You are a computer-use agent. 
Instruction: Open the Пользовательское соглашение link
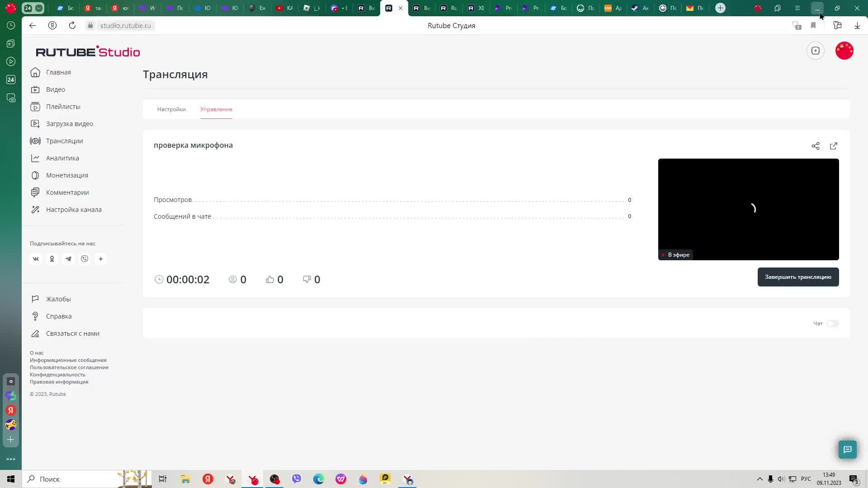tap(69, 367)
